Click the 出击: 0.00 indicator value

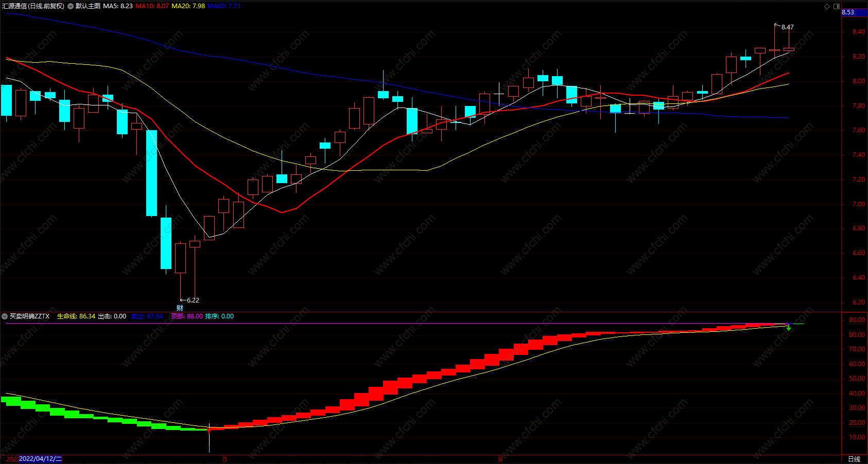coord(112,316)
